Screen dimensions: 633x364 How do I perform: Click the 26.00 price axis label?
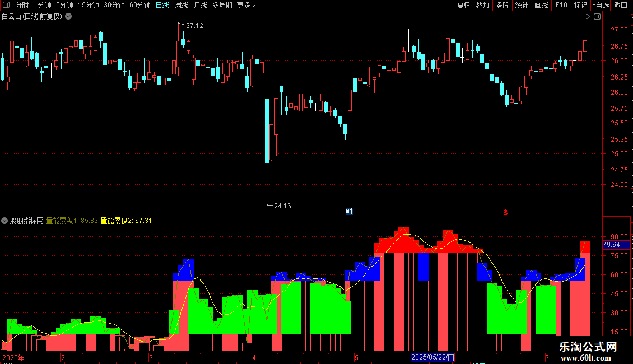click(x=619, y=92)
